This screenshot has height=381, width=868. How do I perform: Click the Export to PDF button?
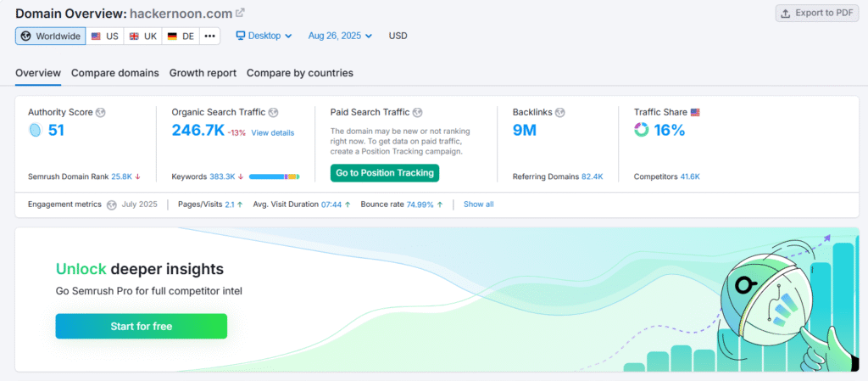click(817, 14)
